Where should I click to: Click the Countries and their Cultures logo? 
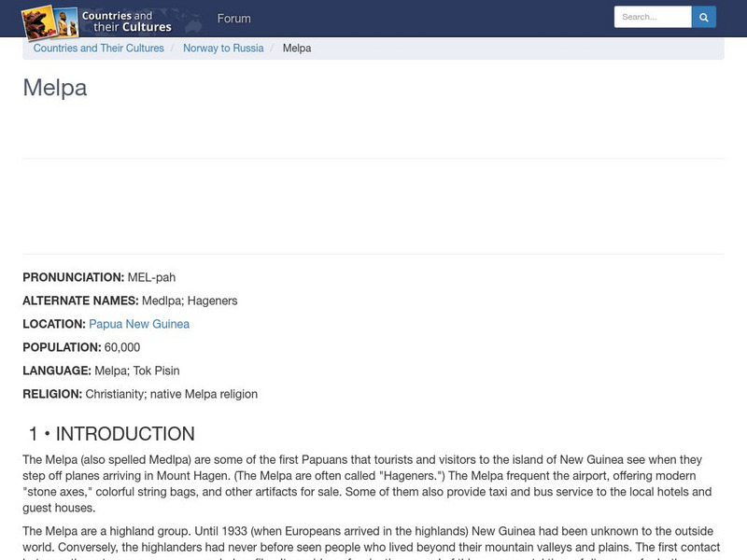(97, 21)
